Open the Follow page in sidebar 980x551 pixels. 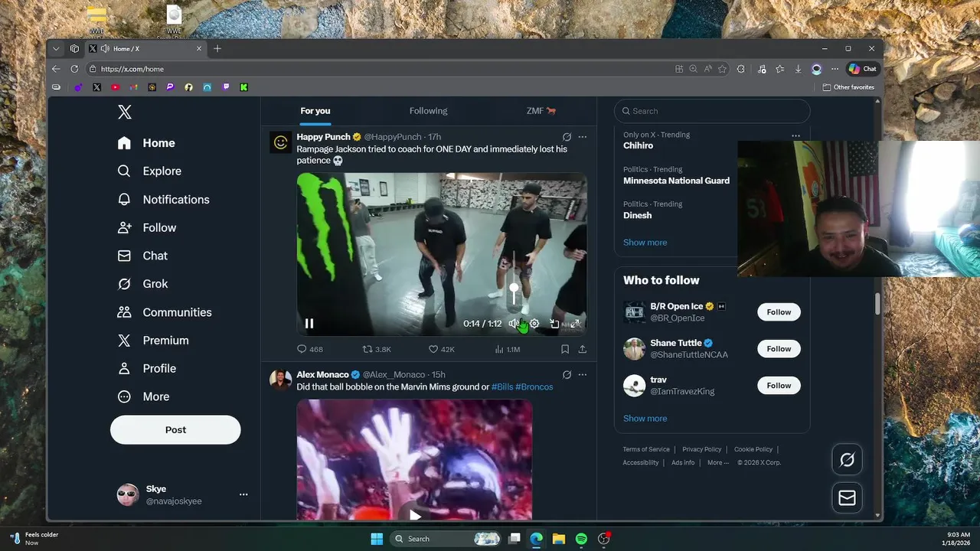click(147, 228)
